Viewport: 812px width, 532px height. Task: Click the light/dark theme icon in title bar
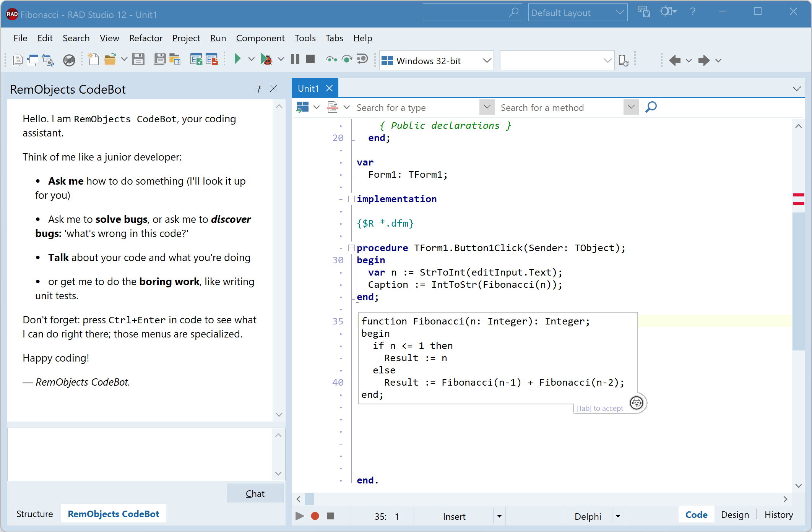[668, 11]
